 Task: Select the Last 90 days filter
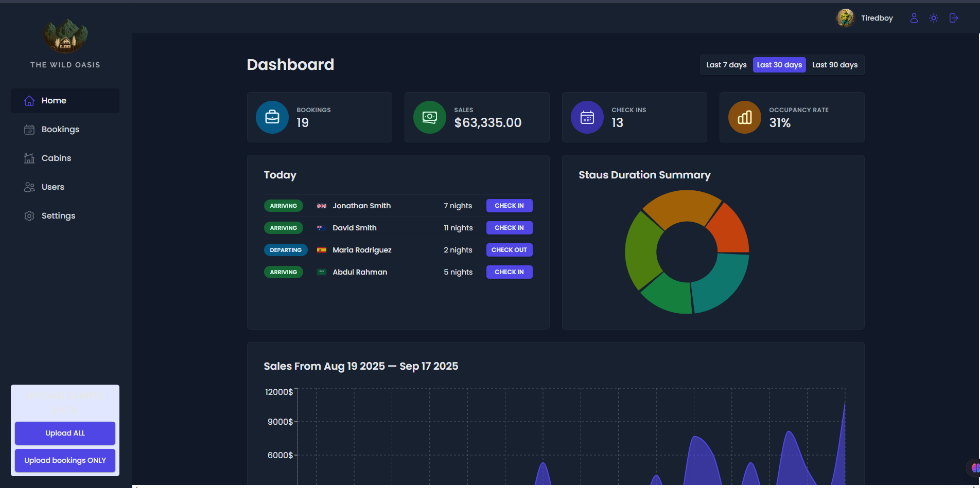834,65
